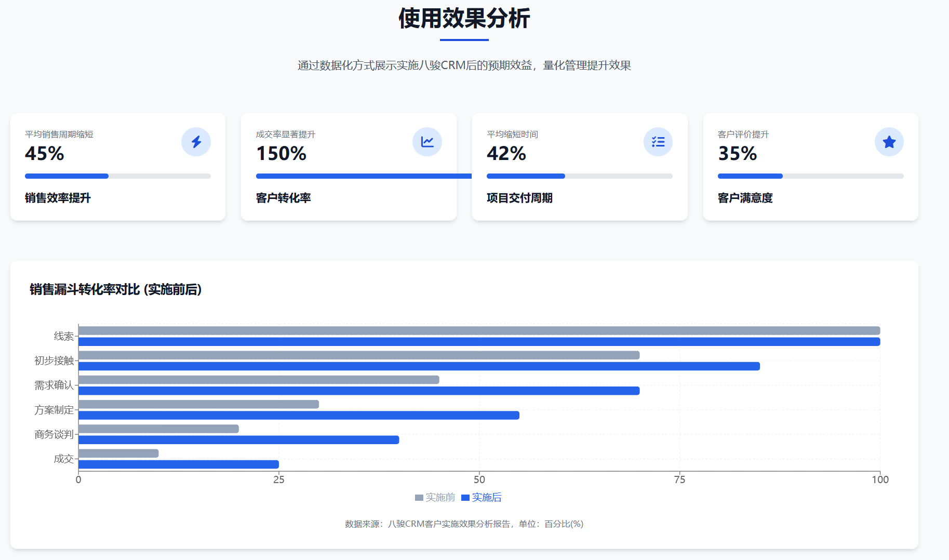Hide the gray bars via legend toggle

434,497
